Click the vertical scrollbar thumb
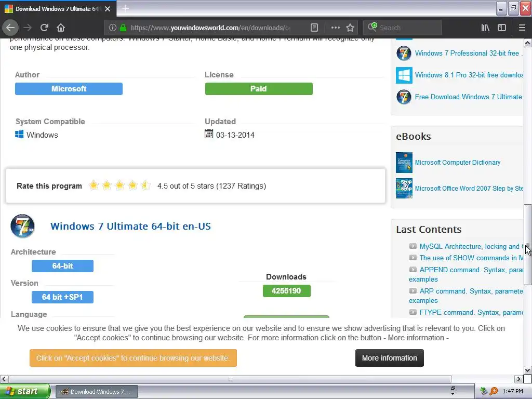This screenshot has width=532, height=399. (x=528, y=244)
